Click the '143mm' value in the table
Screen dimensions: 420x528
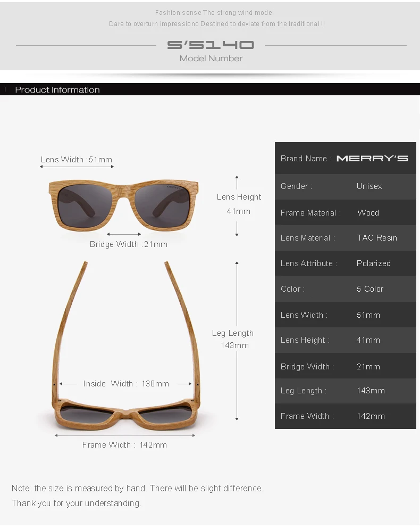371,391
